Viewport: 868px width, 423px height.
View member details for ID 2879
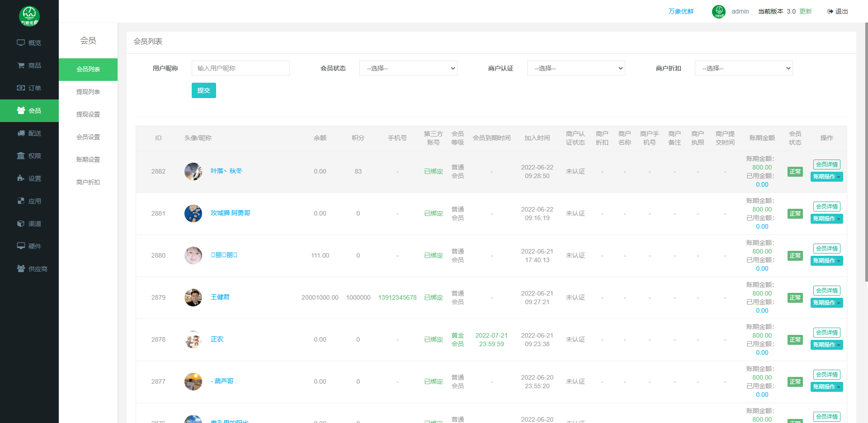(826, 291)
